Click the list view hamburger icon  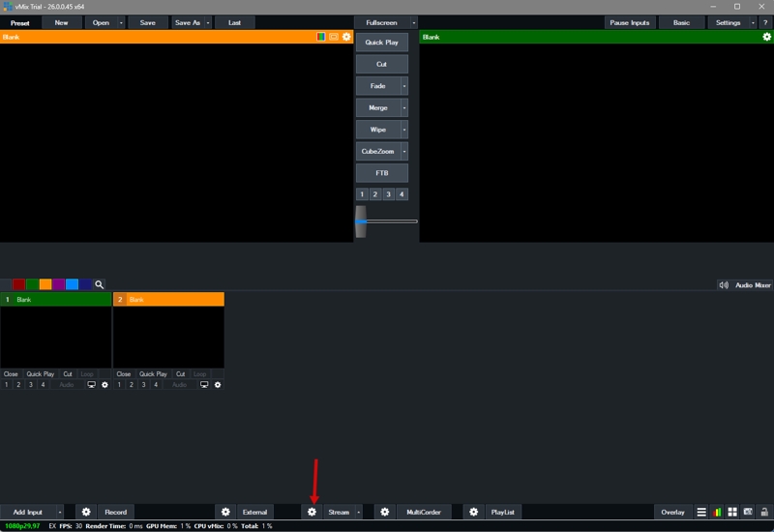click(701, 512)
